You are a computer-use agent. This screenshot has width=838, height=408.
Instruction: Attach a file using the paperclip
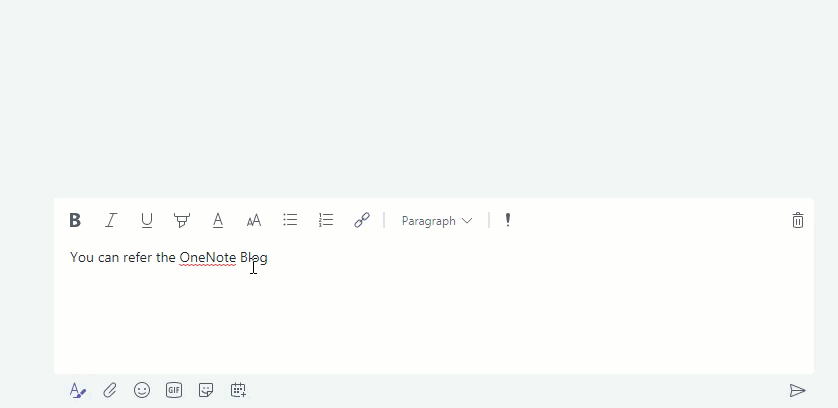(110, 391)
